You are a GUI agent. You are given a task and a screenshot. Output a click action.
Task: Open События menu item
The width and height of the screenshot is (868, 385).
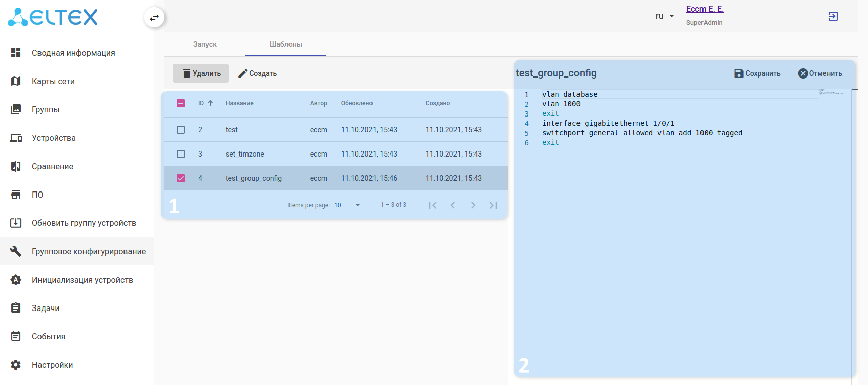(x=77, y=336)
